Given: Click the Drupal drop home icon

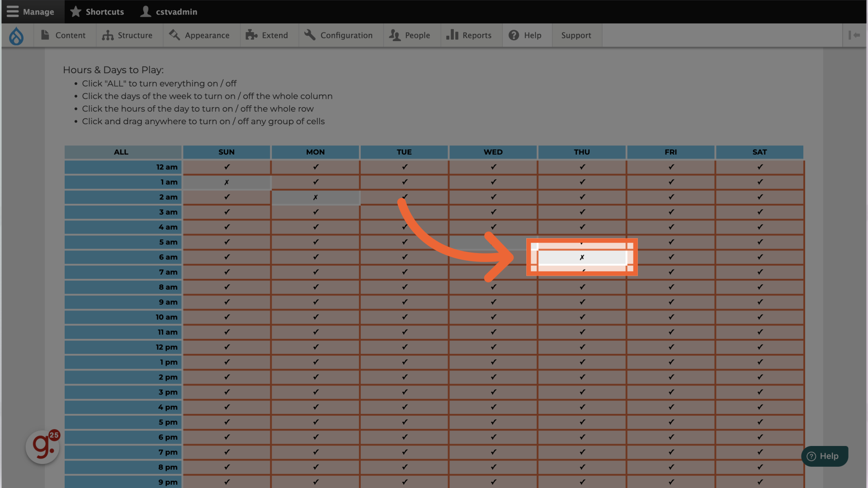Looking at the screenshot, I should pyautogui.click(x=16, y=36).
